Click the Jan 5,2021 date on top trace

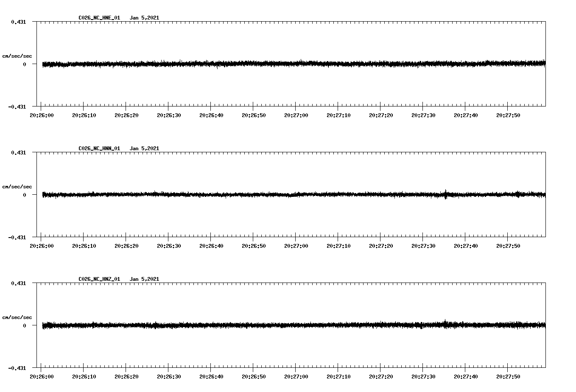point(145,17)
